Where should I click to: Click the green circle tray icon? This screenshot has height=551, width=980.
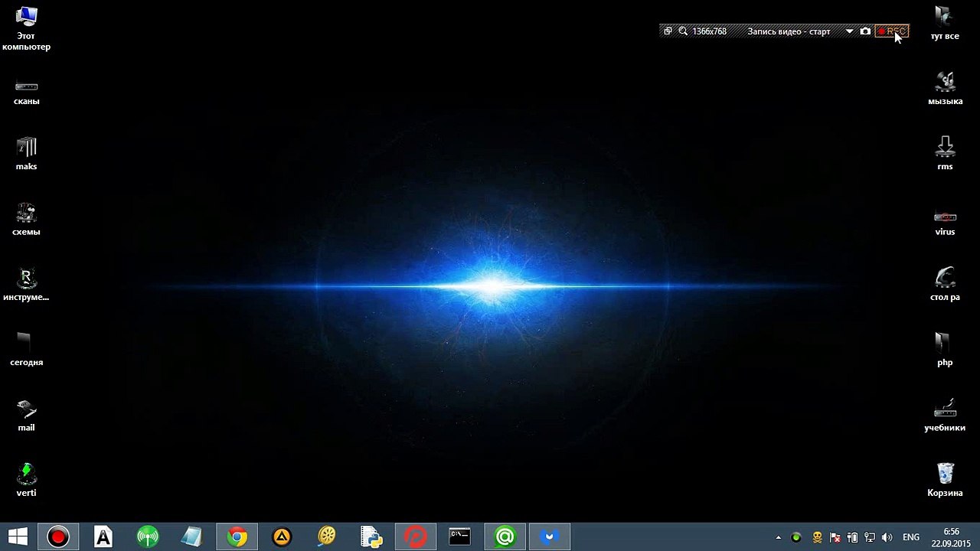[x=797, y=538]
